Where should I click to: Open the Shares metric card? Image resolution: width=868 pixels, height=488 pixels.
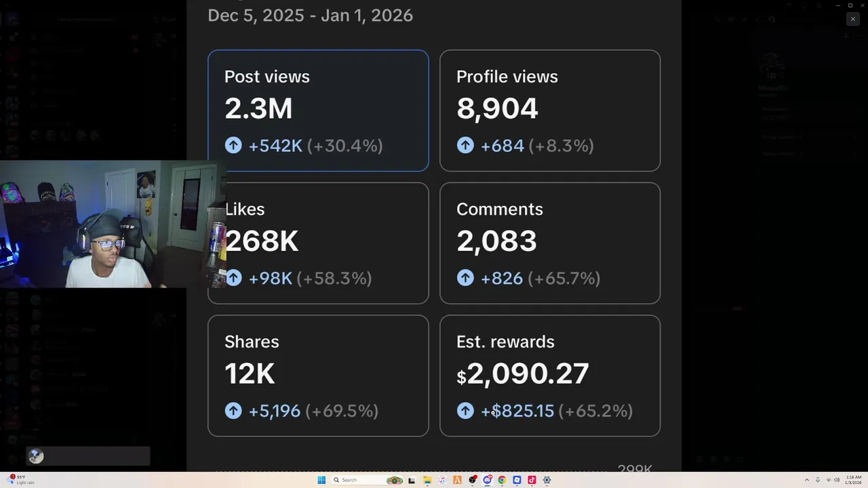pyautogui.click(x=318, y=375)
